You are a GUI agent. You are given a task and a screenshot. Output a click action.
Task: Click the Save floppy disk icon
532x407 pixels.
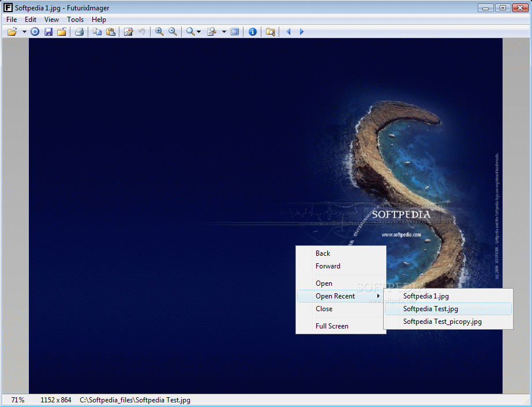[x=48, y=32]
